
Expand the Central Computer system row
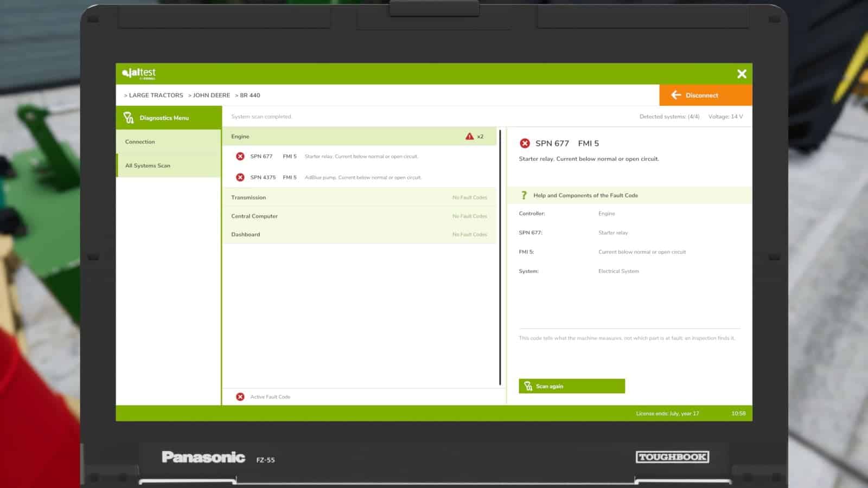(360, 216)
